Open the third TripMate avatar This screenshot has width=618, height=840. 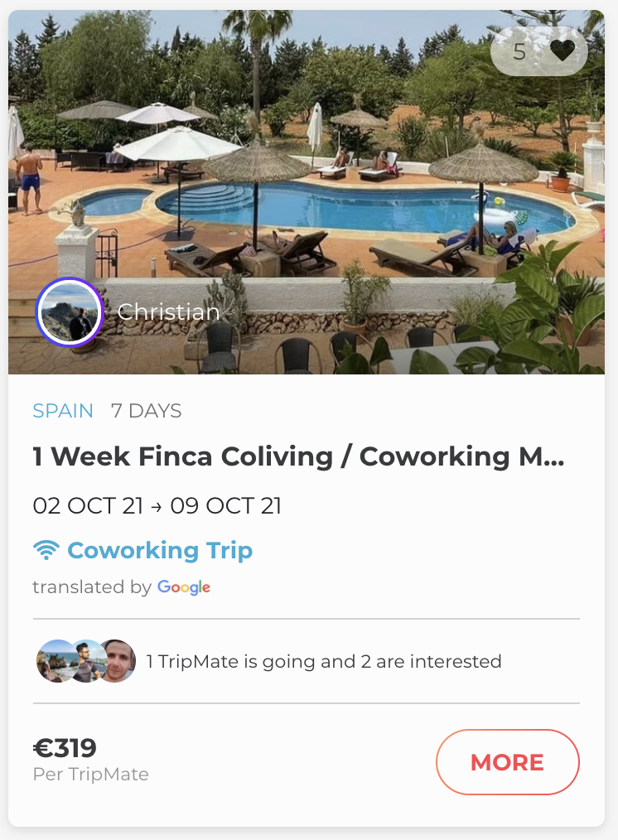(x=117, y=661)
